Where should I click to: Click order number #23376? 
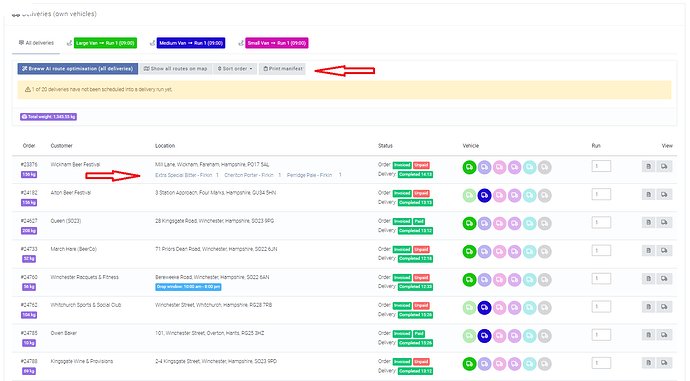coord(29,165)
